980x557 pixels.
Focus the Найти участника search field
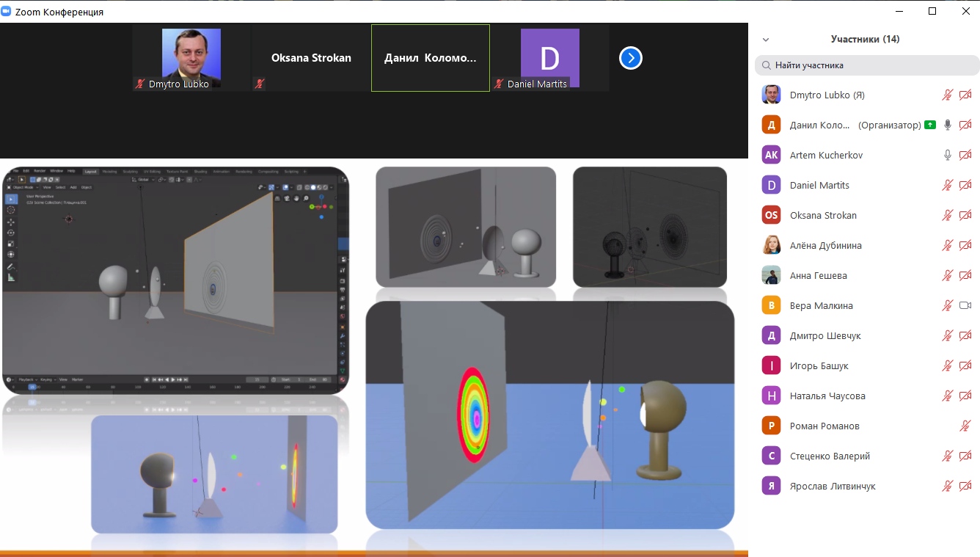[x=867, y=65]
